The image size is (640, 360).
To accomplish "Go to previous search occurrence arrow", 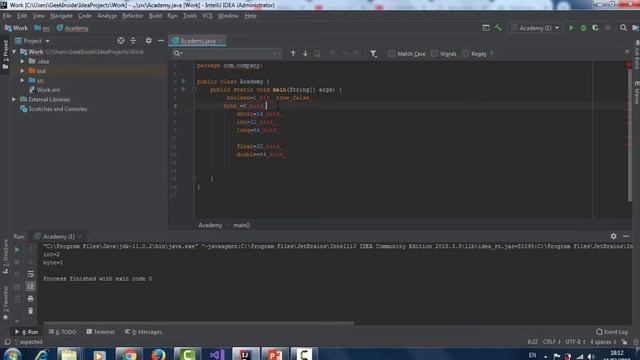I will tap(293, 53).
